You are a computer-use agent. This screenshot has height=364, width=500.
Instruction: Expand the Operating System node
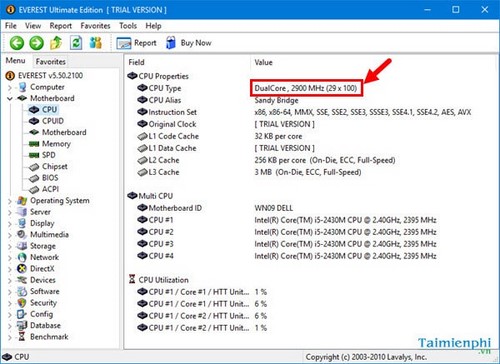tap(10, 201)
